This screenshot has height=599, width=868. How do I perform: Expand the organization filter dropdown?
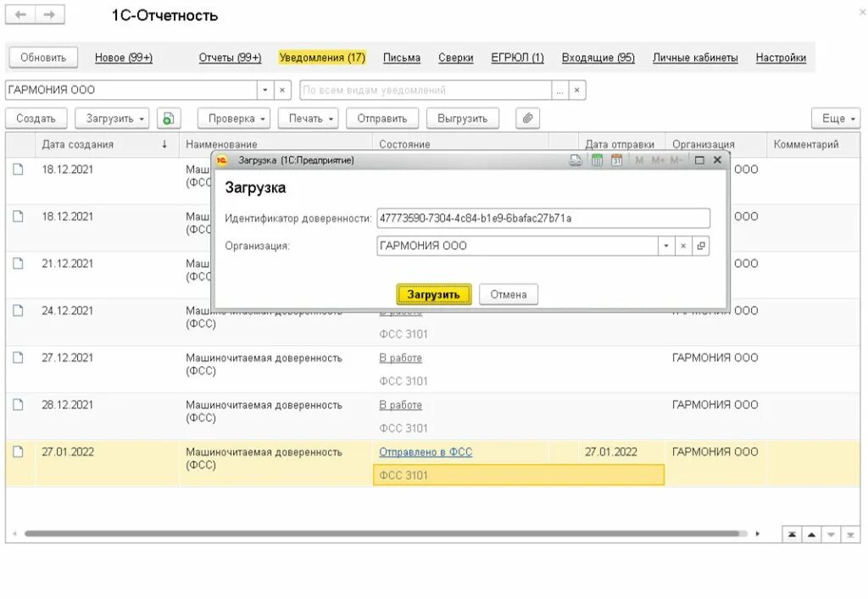tap(265, 90)
